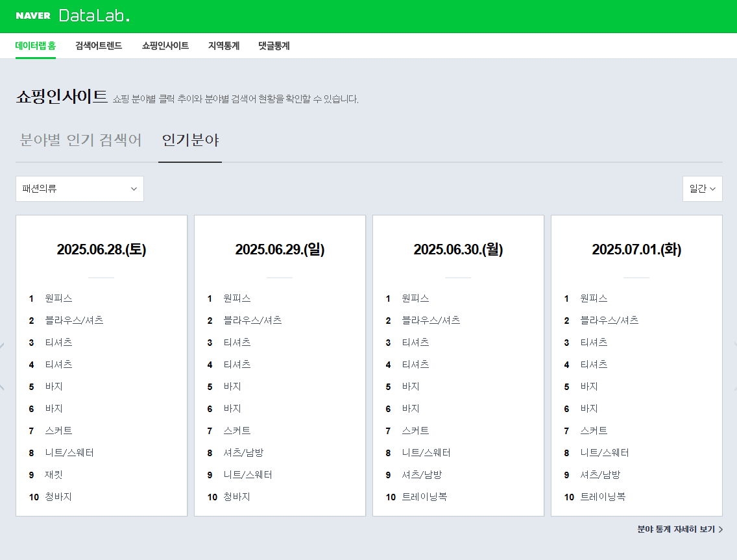Open the 쇼핑인사이트 menu item
The width and height of the screenshot is (737, 560).
(x=165, y=45)
